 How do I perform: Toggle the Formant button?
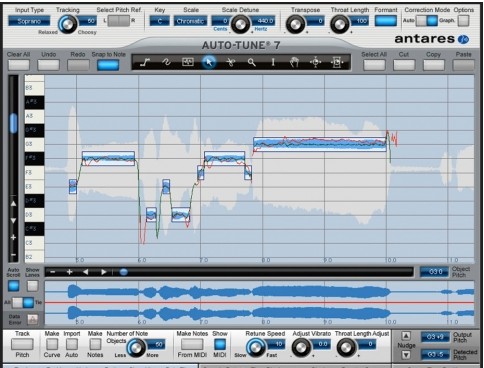point(386,21)
